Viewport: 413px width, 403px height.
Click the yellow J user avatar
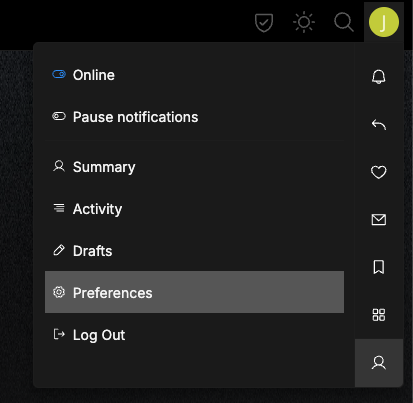coord(384,22)
